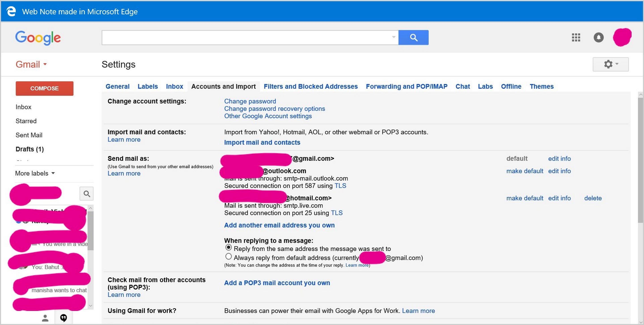644x325 pixels.
Task: Click TLS link on port 25 line
Action: (337, 213)
